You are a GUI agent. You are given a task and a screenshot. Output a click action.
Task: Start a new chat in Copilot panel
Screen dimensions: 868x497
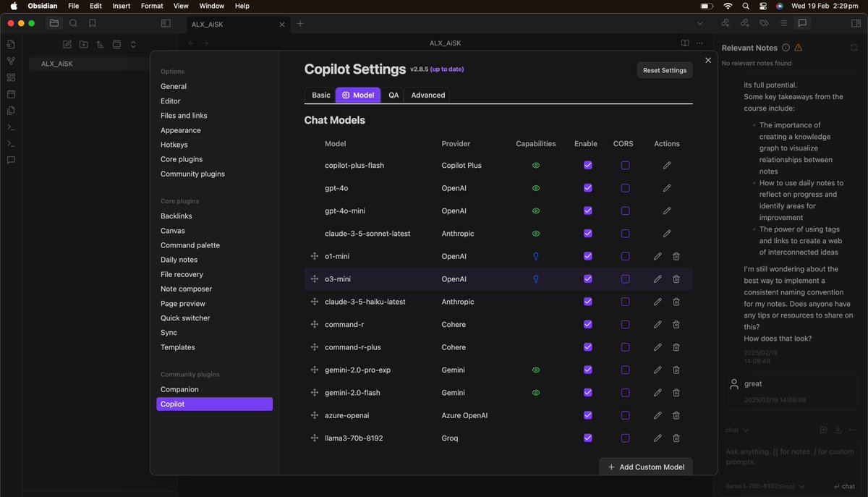pos(823,430)
